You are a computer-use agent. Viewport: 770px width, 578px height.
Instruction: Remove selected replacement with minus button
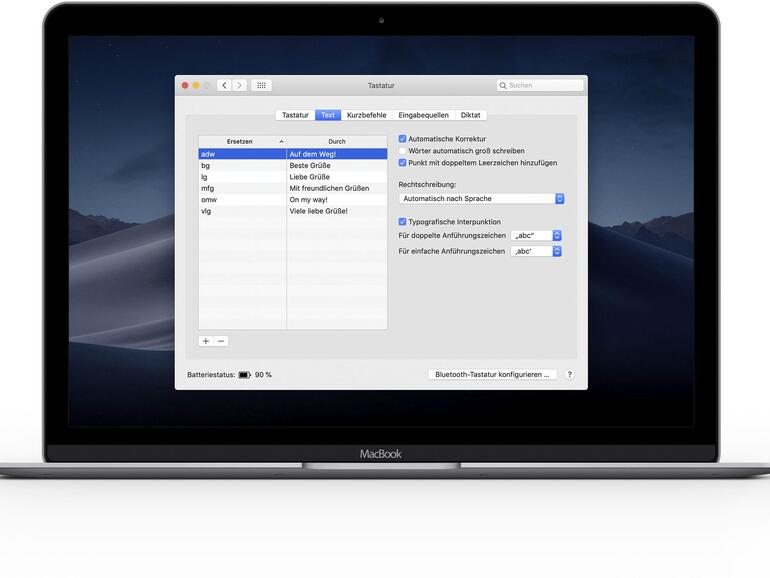pyautogui.click(x=221, y=341)
